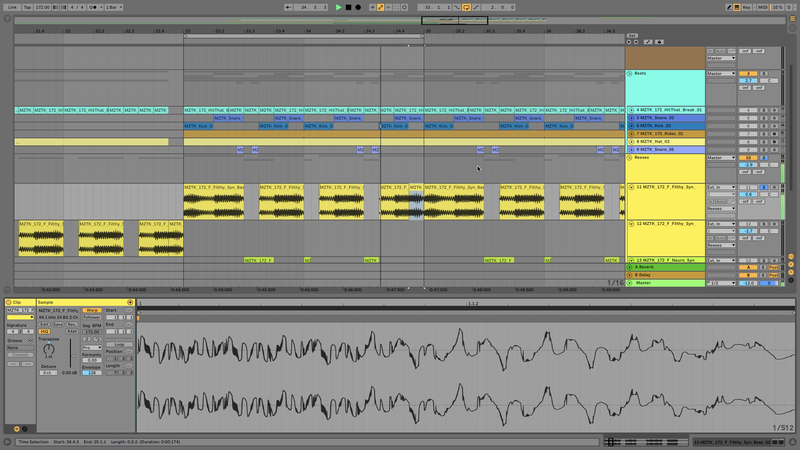Start playback with the Play button
Screen dimensions: 800x450
point(338,7)
